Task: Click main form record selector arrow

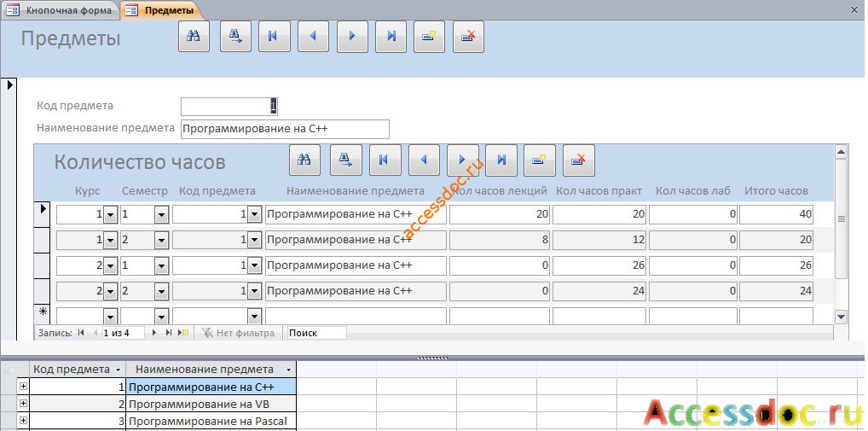Action: [x=9, y=85]
